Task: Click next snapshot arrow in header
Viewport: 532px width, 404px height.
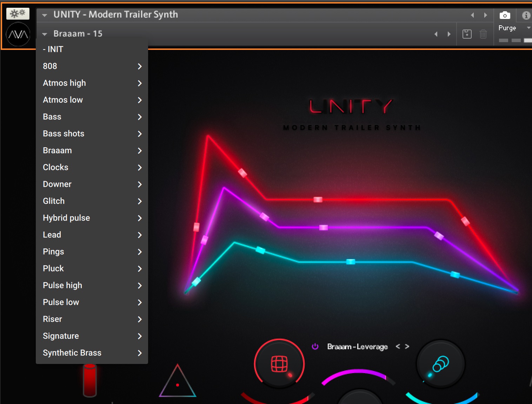Action: pyautogui.click(x=450, y=34)
